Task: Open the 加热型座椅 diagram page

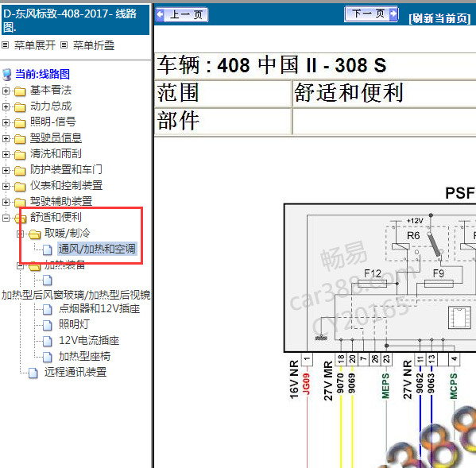Action: pyautogui.click(x=84, y=356)
